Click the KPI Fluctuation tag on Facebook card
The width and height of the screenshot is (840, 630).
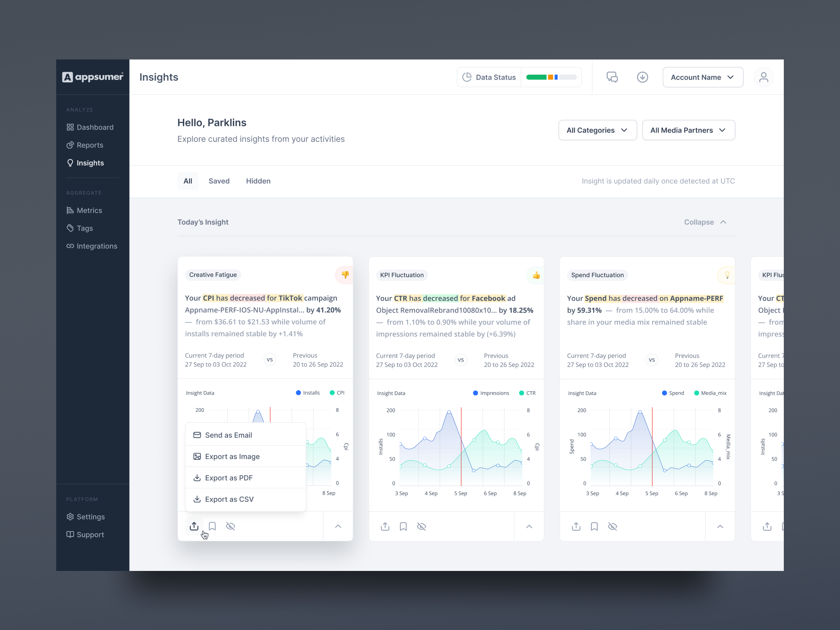pos(402,275)
